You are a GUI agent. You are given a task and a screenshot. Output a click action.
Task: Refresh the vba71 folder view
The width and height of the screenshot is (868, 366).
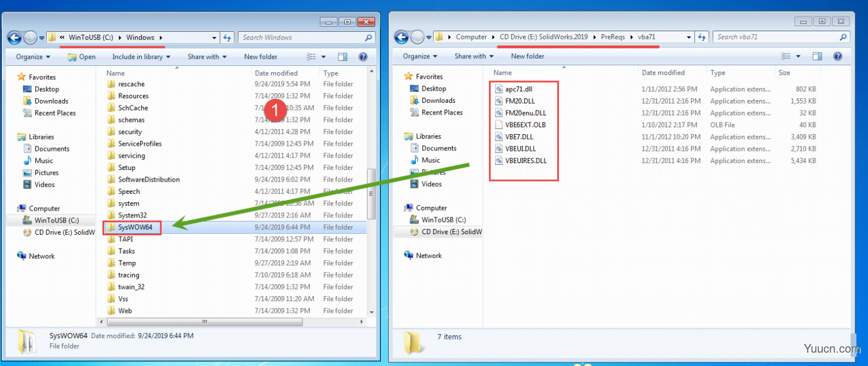(702, 37)
